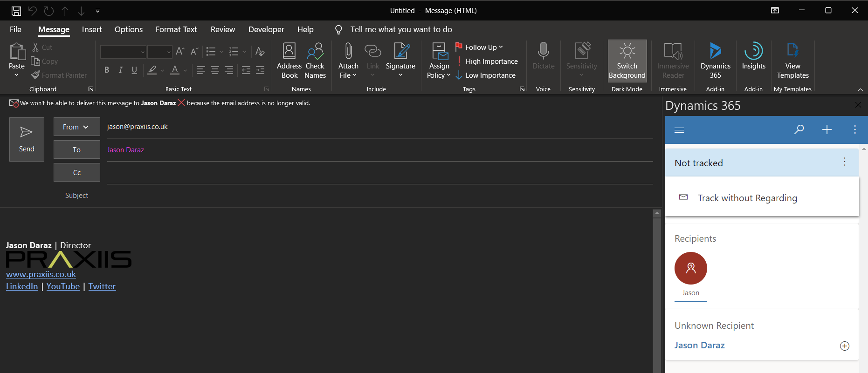
Task: Open font color dropdown arrow
Action: pyautogui.click(x=185, y=70)
